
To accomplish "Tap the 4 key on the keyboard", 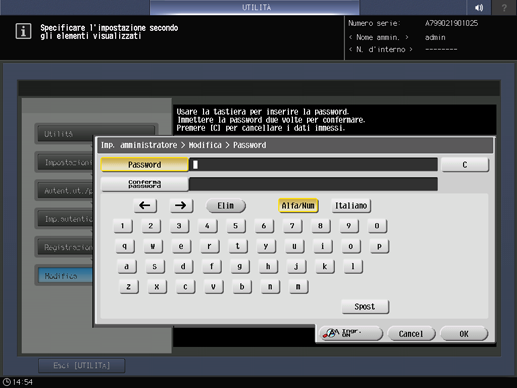I will coord(208,226).
